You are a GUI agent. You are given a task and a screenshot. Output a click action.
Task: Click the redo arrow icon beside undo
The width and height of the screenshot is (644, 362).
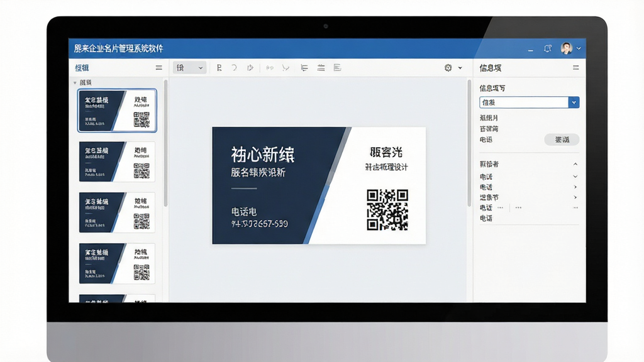coord(250,68)
